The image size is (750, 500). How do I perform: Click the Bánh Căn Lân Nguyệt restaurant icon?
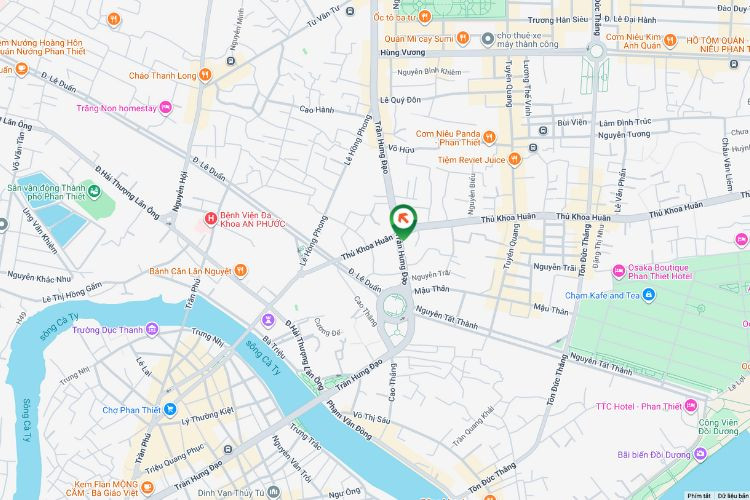pos(241,271)
